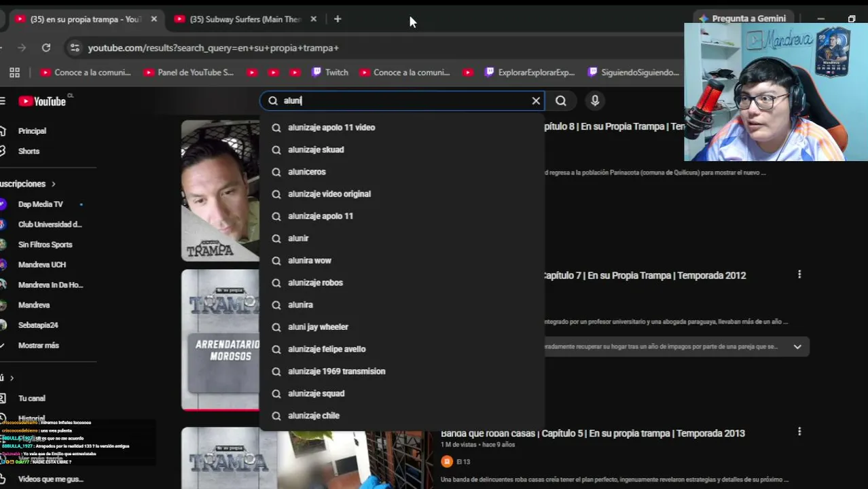Close the 'en su propia trampa' tab
This screenshot has height=489, width=868.
[154, 19]
